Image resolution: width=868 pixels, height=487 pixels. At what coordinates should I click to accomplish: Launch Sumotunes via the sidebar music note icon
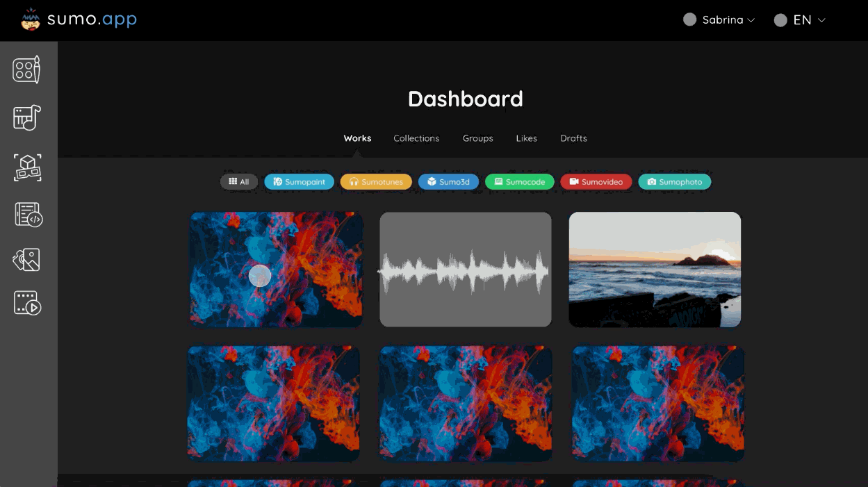(x=27, y=118)
